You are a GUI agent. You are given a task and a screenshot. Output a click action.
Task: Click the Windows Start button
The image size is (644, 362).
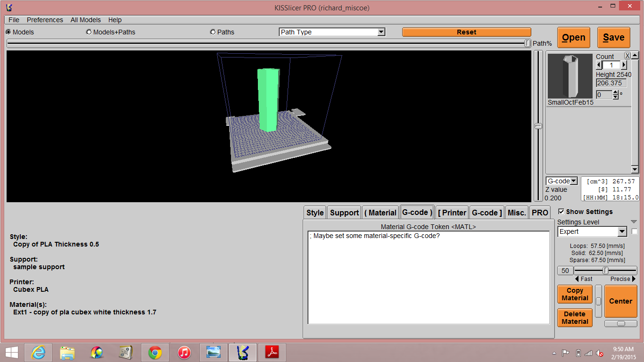[12, 352]
